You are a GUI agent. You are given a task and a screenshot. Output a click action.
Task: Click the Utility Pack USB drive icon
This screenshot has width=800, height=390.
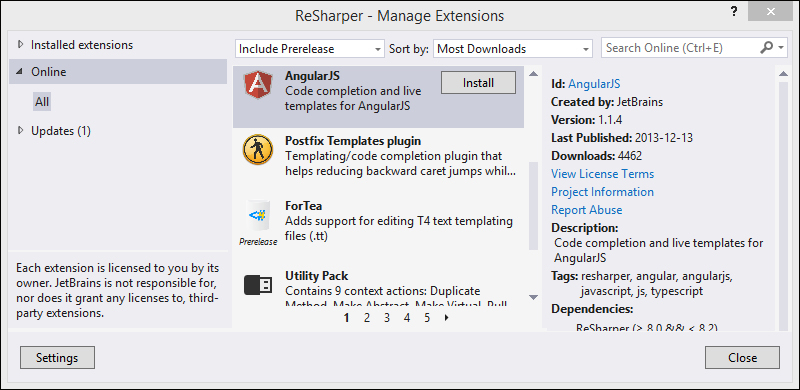pyautogui.click(x=258, y=285)
